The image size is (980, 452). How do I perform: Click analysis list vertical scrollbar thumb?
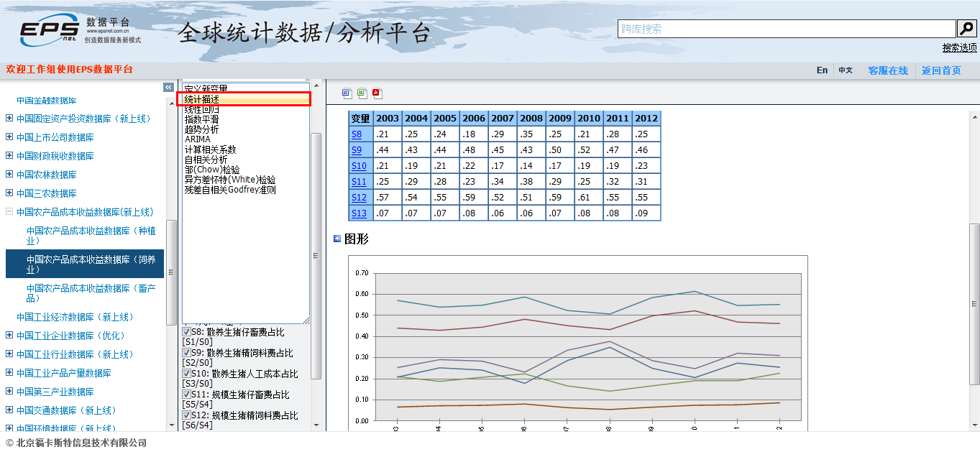316,255
